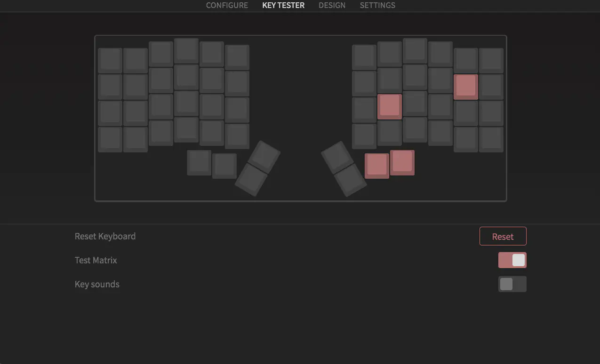Click lower rotated thumb key on left half

[251, 179]
